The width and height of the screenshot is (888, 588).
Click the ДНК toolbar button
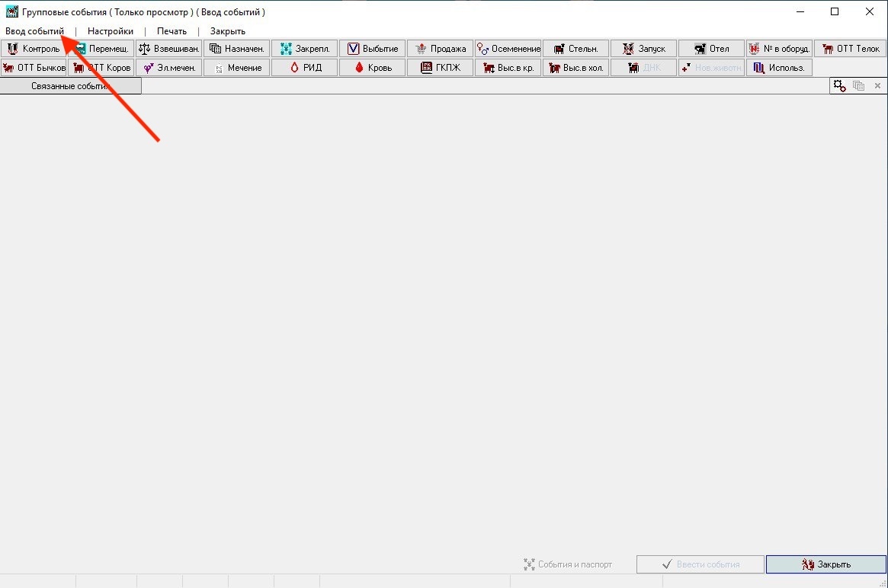click(643, 67)
